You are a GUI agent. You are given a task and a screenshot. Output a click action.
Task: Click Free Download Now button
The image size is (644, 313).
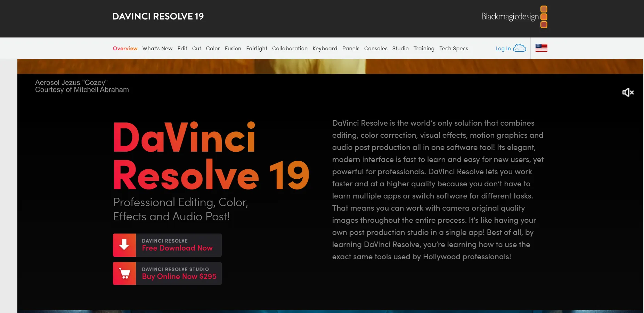click(167, 245)
